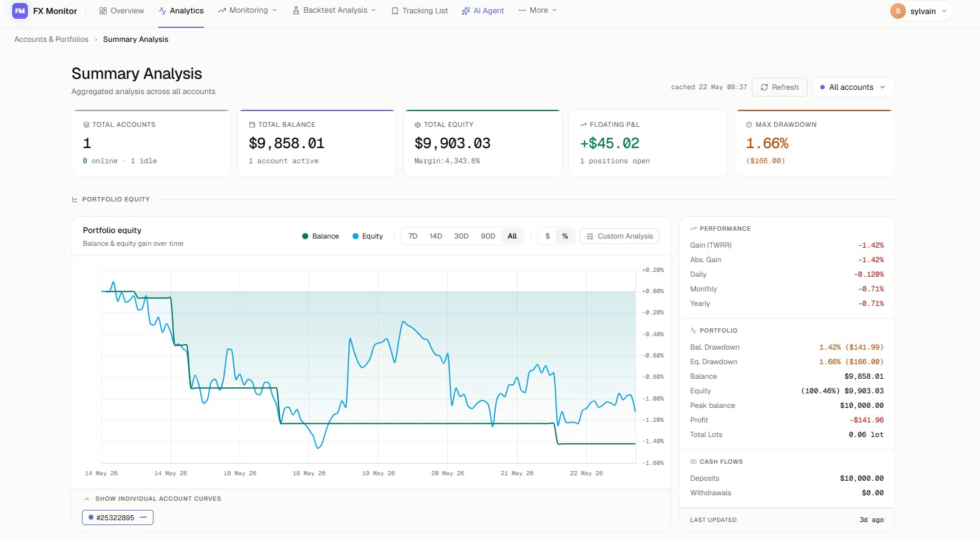Click the Total Balance wallet icon

(252, 124)
